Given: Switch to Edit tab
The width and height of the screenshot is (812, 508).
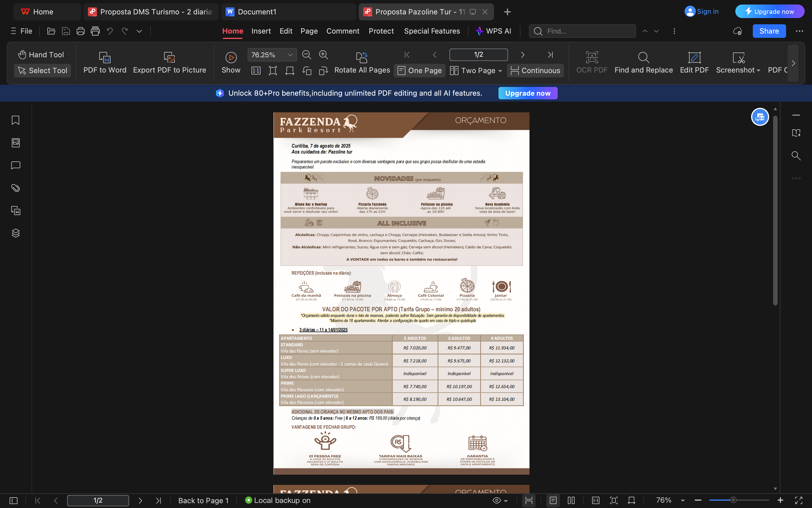Looking at the screenshot, I should click(286, 31).
